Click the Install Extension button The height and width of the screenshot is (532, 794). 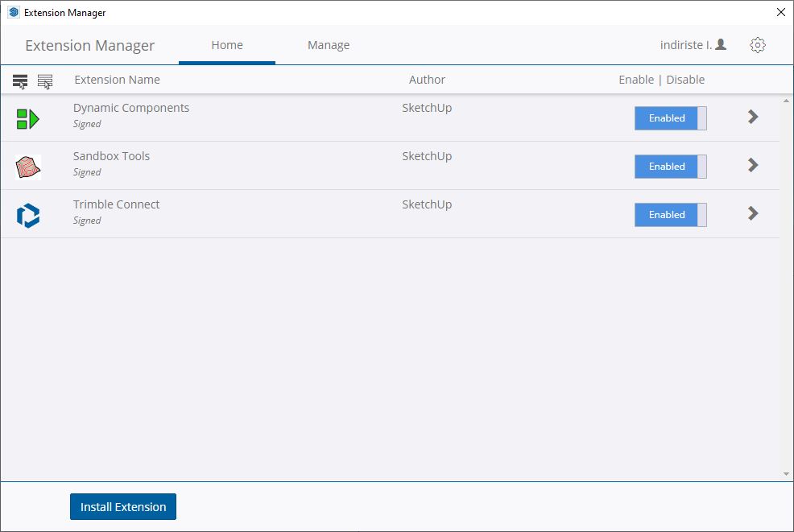tap(123, 507)
